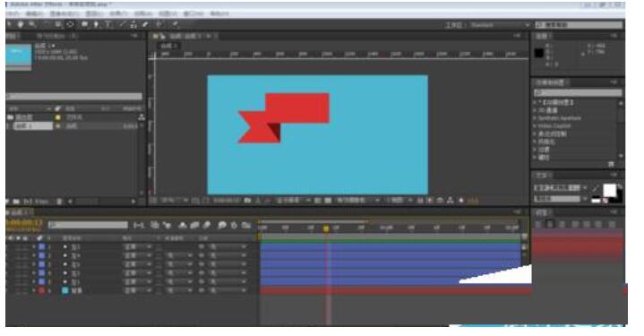Screen dimensions: 644x336
Task: Toggle Draft 3D mode in timeline
Action: (167, 225)
